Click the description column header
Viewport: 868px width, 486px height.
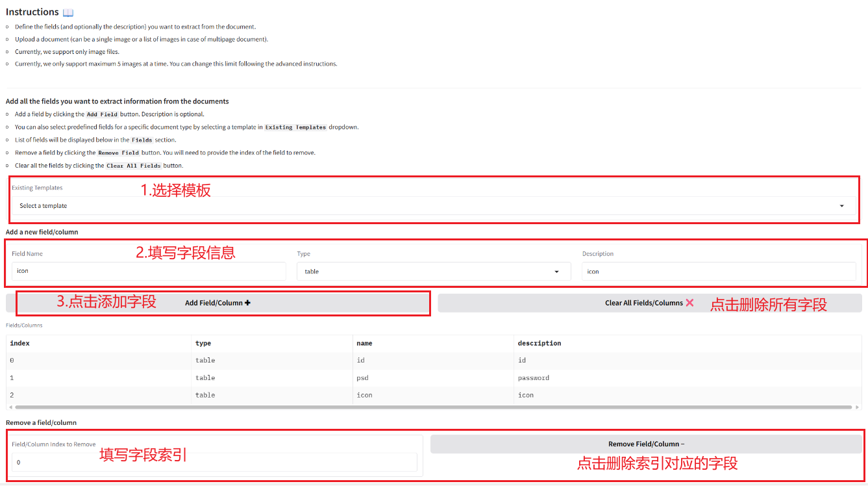coord(539,343)
